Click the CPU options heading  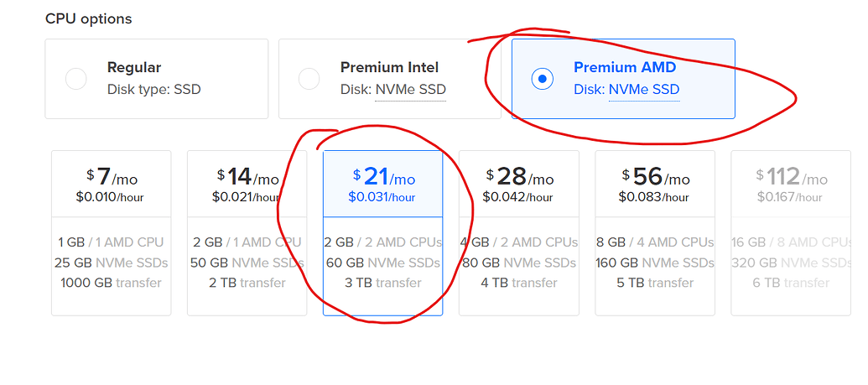pyautogui.click(x=88, y=18)
